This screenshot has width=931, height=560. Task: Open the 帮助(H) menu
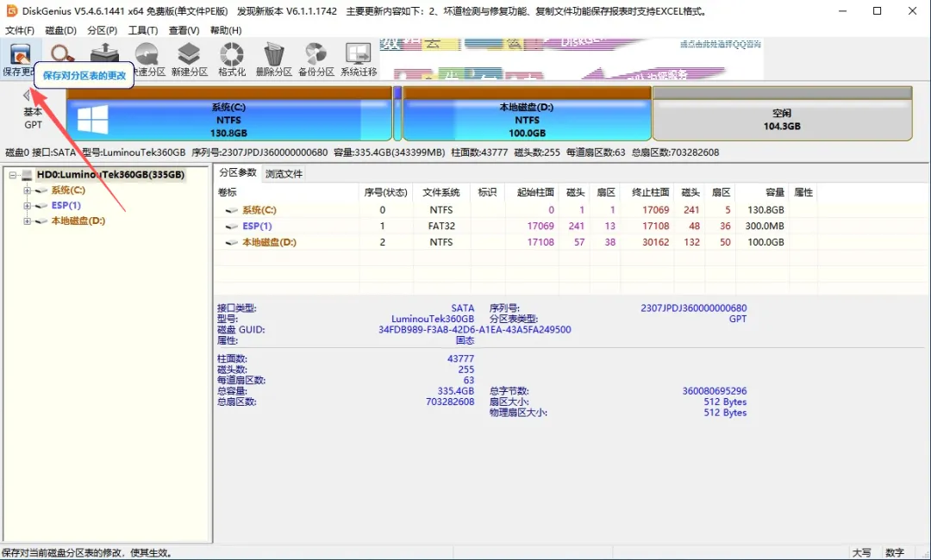[x=226, y=30]
